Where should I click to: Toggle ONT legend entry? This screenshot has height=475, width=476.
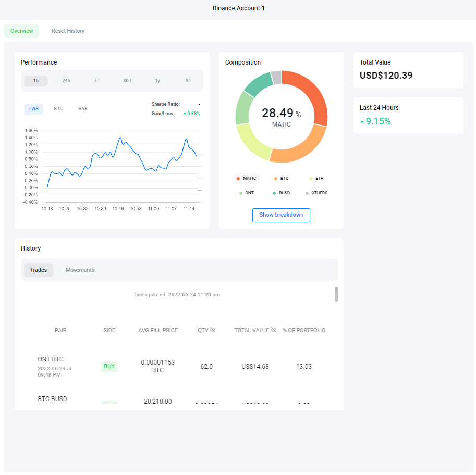click(247, 193)
